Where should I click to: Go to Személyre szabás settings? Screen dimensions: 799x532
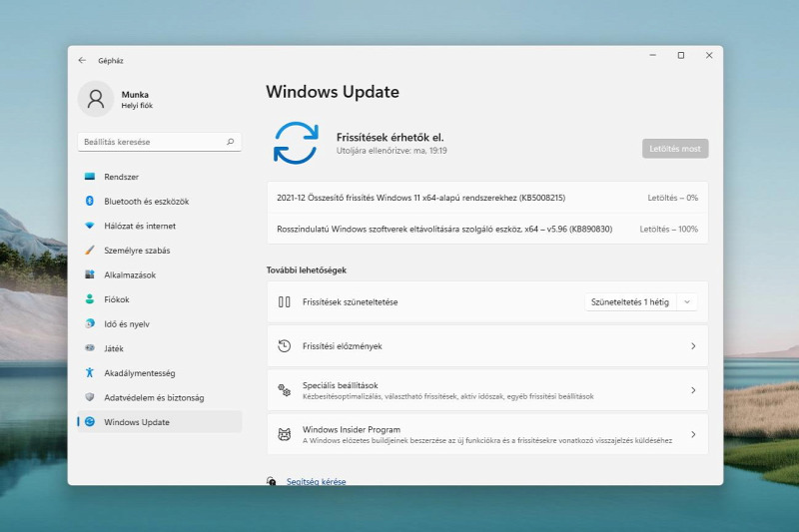point(160,250)
